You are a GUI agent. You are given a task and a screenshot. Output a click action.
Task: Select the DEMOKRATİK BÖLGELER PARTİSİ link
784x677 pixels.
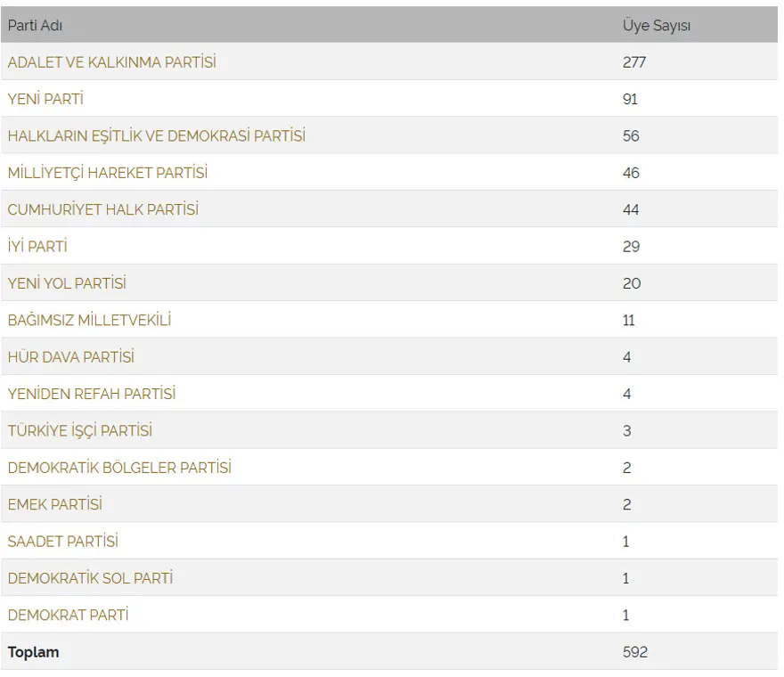click(119, 468)
